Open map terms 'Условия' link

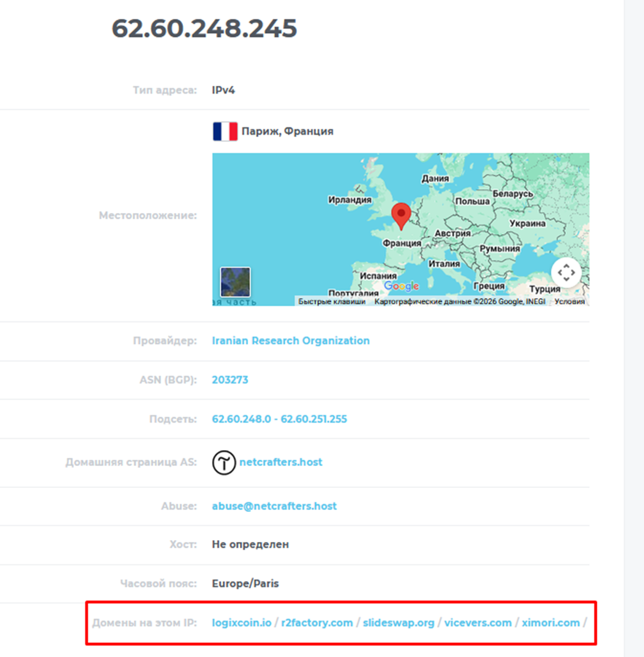pos(569,302)
